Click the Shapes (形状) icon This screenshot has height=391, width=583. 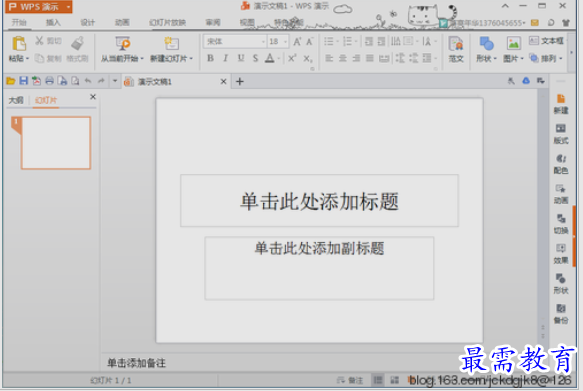click(x=486, y=43)
